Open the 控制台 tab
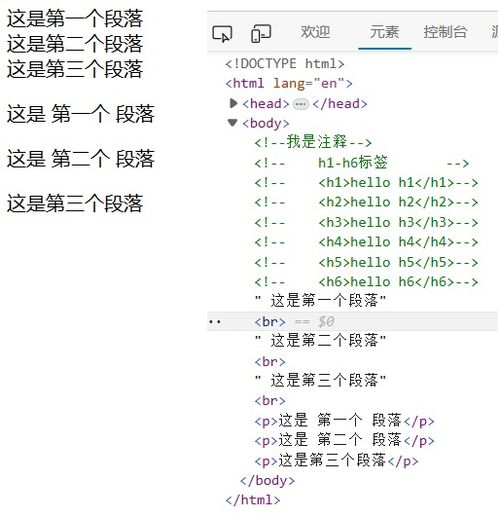The width and height of the screenshot is (499, 517). pos(445,32)
